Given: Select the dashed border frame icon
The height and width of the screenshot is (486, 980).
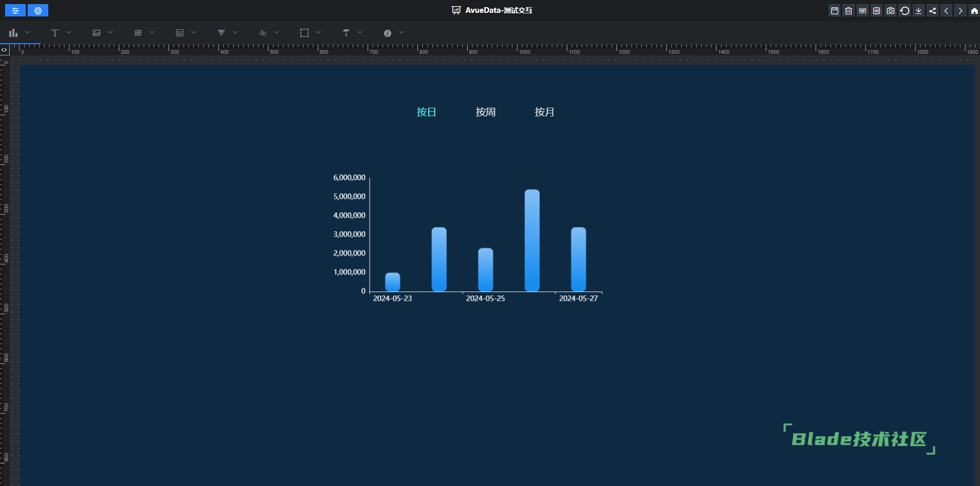Looking at the screenshot, I should [x=304, y=33].
